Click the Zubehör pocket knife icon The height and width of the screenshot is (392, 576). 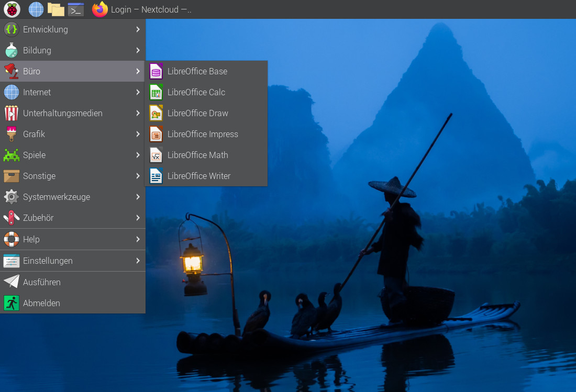(x=12, y=218)
